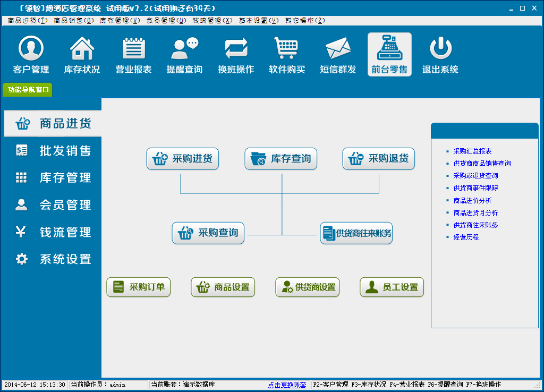Image resolution: width=544 pixels, height=392 pixels.
Task: Select the 功能导航窗口 tab
Action: pos(28,90)
